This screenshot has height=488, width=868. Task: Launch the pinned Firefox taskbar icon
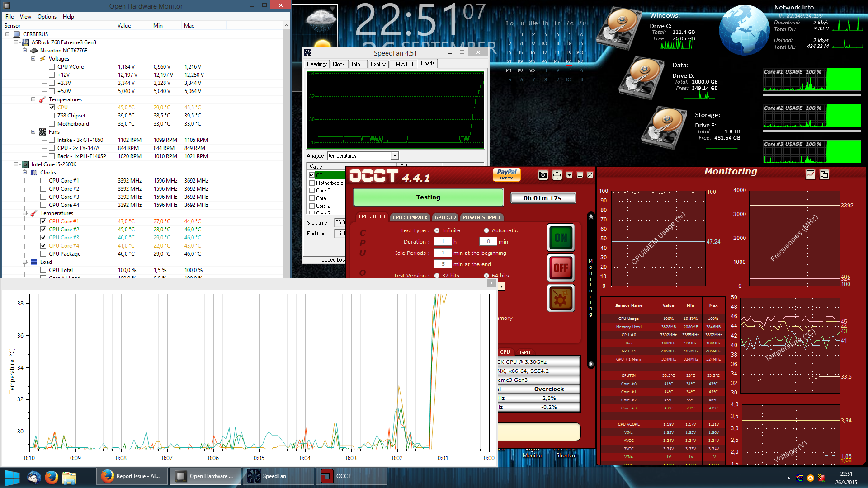[52, 477]
